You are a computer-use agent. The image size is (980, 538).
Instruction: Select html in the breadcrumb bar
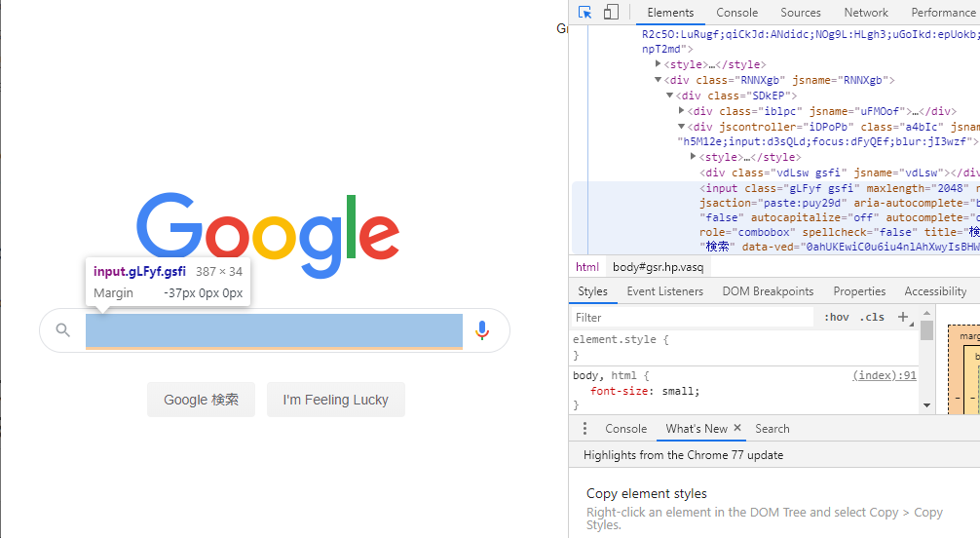point(586,267)
